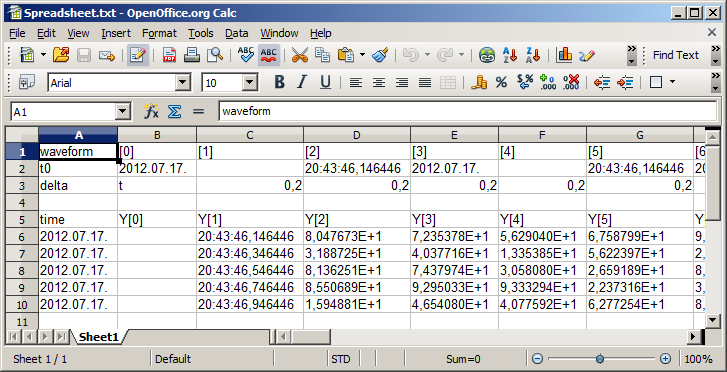Viewport: 727px width, 372px height.
Task: Decrease indent icon
Action: pyautogui.click(x=602, y=83)
